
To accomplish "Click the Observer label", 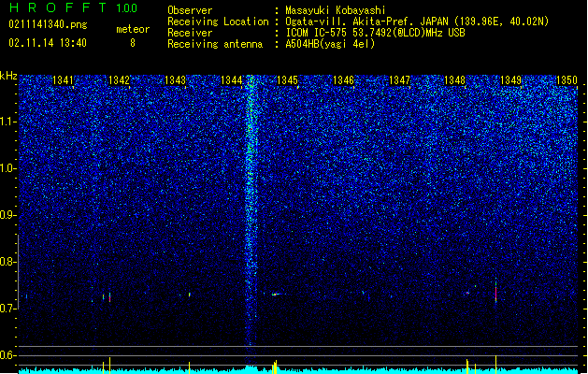I will pos(190,10).
